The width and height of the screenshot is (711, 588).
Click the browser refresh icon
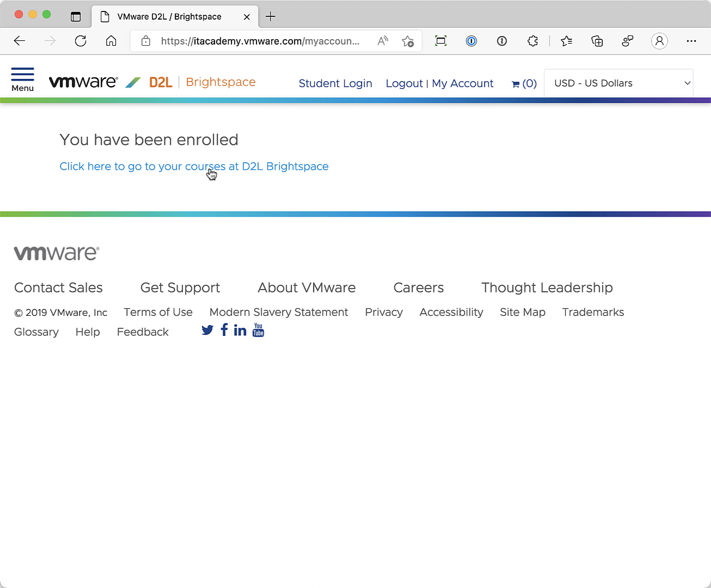pos(81,41)
